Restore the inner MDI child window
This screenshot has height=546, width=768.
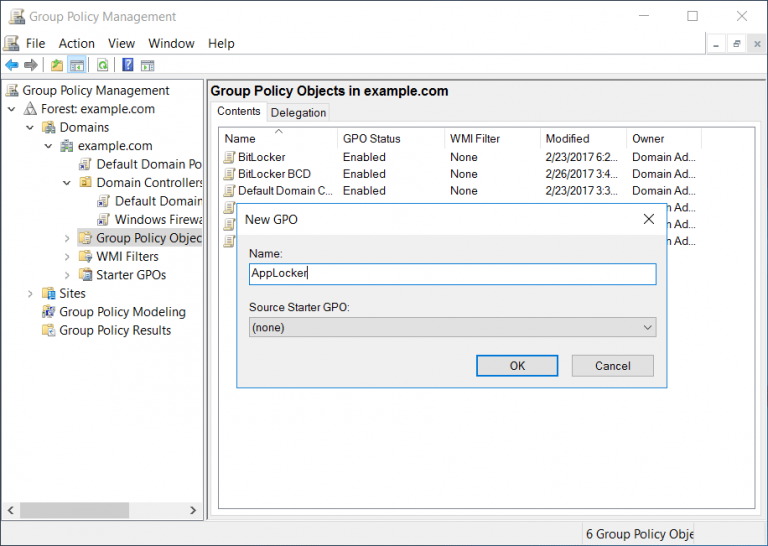(x=737, y=44)
